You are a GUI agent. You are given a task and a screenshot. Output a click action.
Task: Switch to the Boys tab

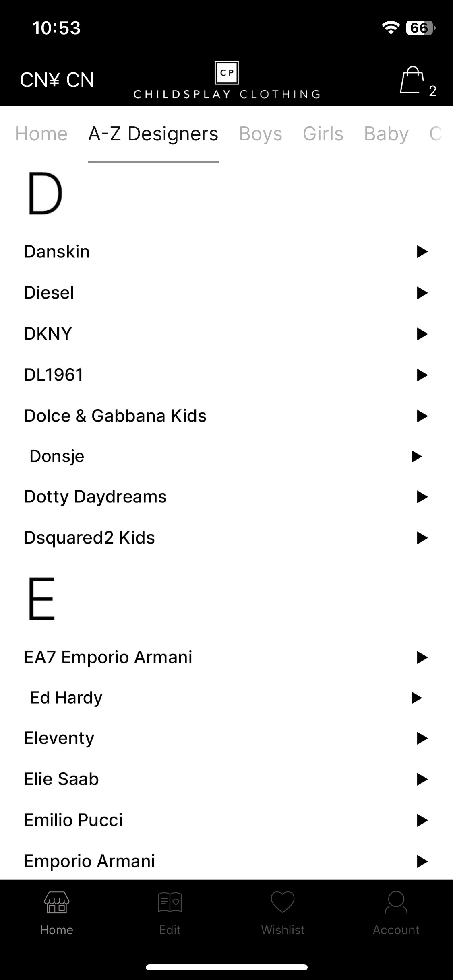point(261,134)
